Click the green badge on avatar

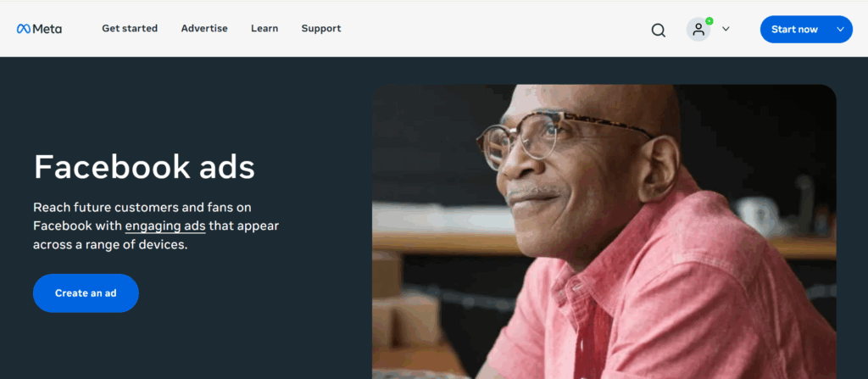709,21
